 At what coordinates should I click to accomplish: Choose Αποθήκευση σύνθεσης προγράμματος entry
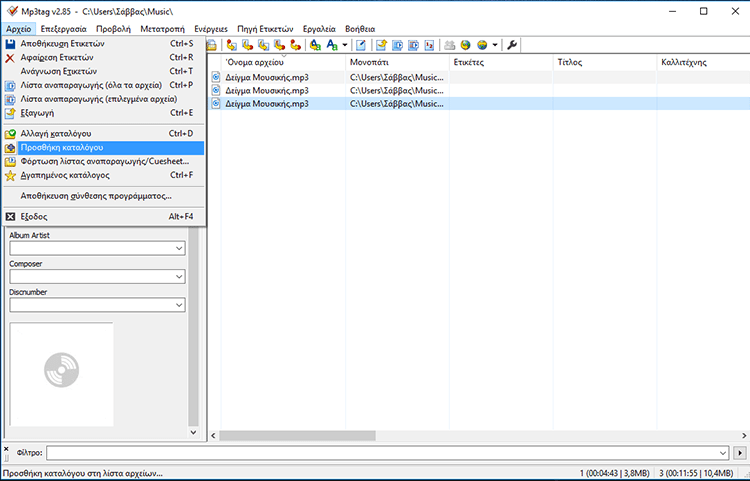click(104, 196)
